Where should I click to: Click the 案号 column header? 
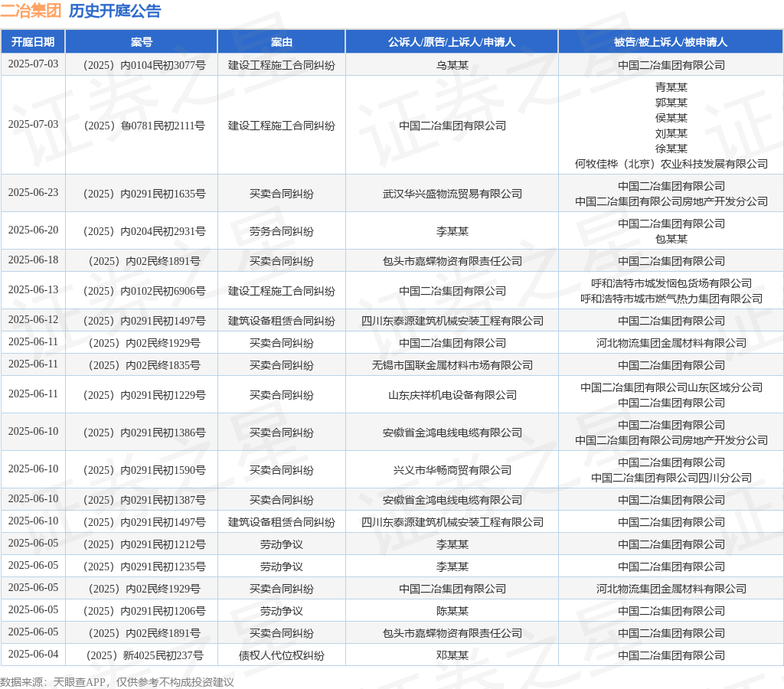(142, 41)
